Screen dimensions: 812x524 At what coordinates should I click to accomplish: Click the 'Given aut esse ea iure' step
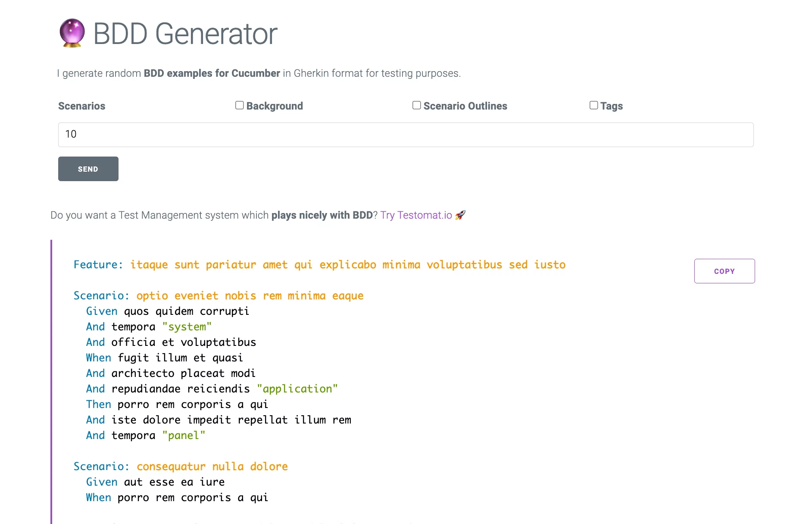point(155,482)
